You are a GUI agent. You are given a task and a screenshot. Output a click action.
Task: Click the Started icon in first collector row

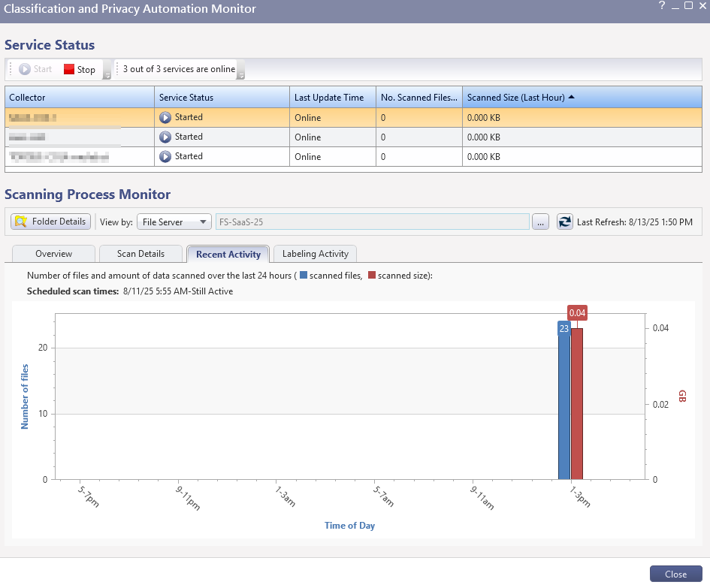pos(165,118)
